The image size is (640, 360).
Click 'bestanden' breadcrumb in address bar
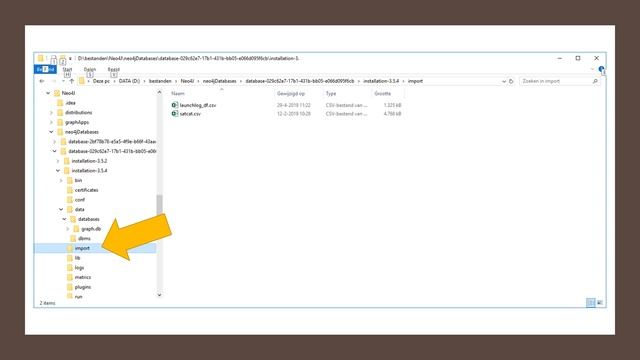(160, 81)
